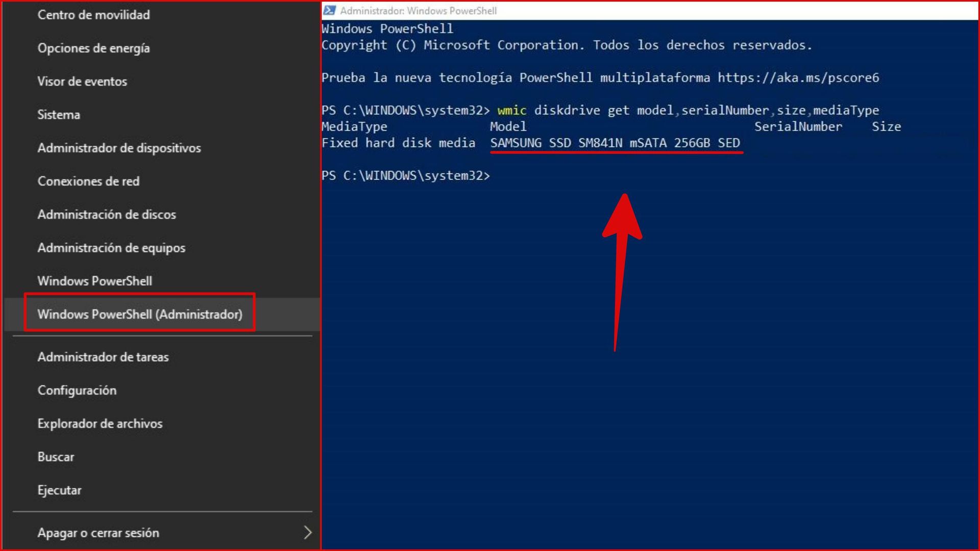The width and height of the screenshot is (980, 551).
Task: Launch Visor de eventos
Action: click(x=82, y=81)
